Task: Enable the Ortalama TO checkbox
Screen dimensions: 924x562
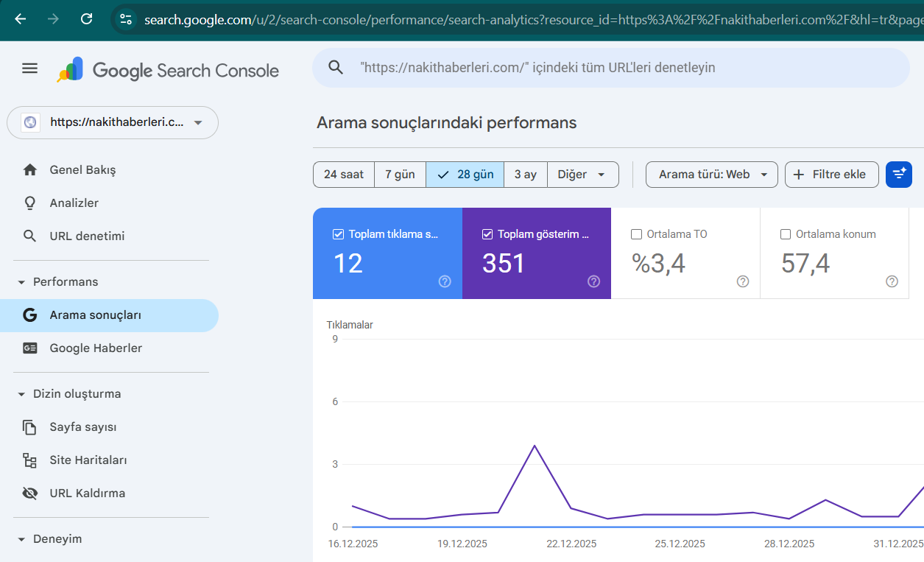Action: [x=637, y=234]
